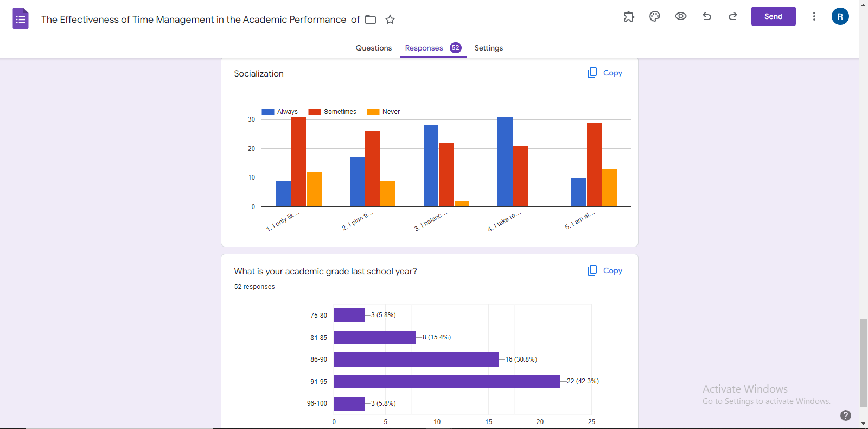Switch to the Settings tab
The width and height of the screenshot is (868, 429).
pyautogui.click(x=488, y=48)
